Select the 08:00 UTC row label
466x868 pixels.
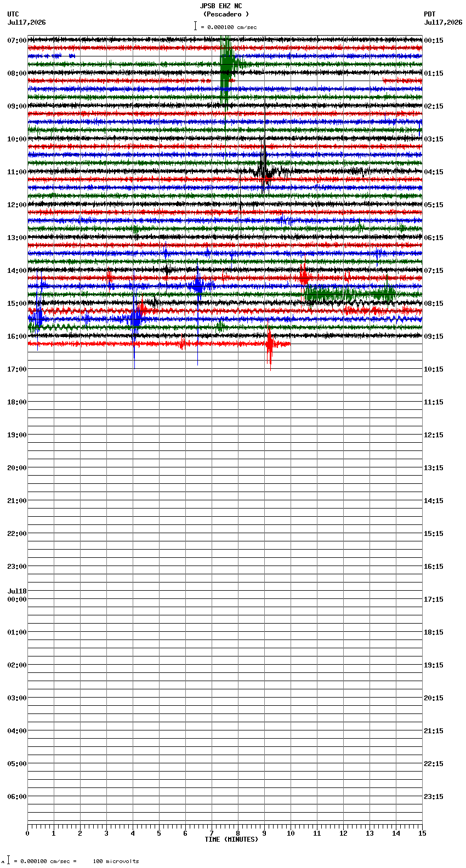coord(17,73)
